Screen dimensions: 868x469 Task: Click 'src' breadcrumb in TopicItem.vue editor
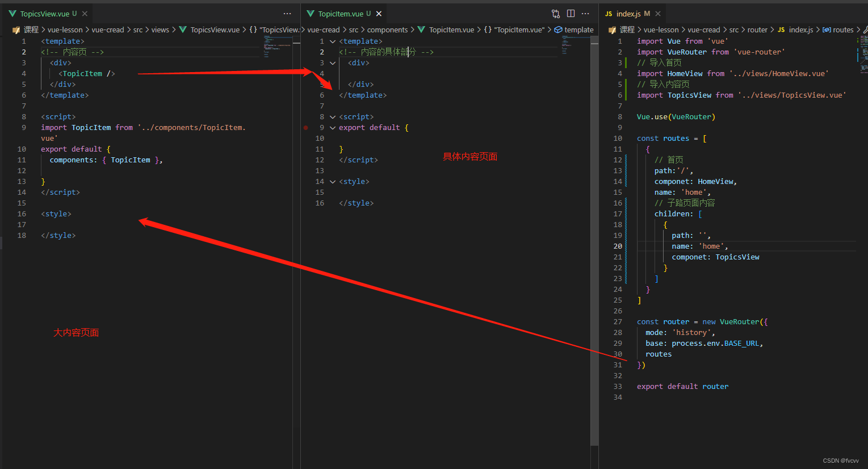click(354, 30)
